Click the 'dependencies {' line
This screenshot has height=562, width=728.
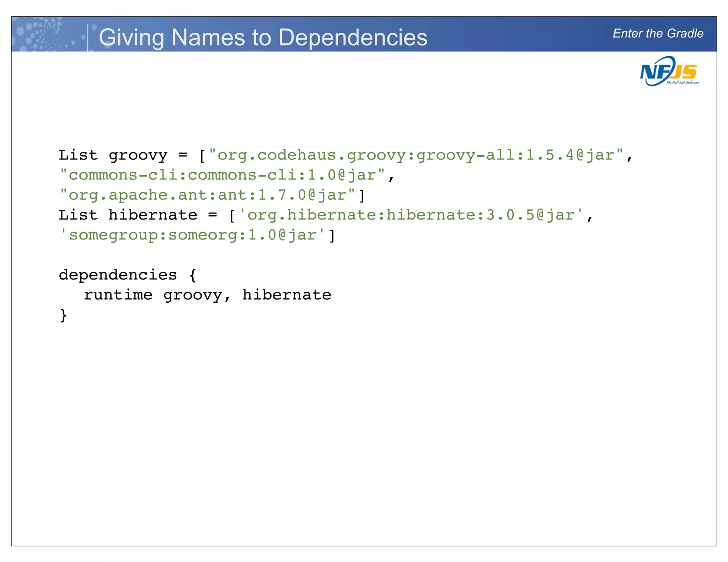pyautogui.click(x=128, y=275)
